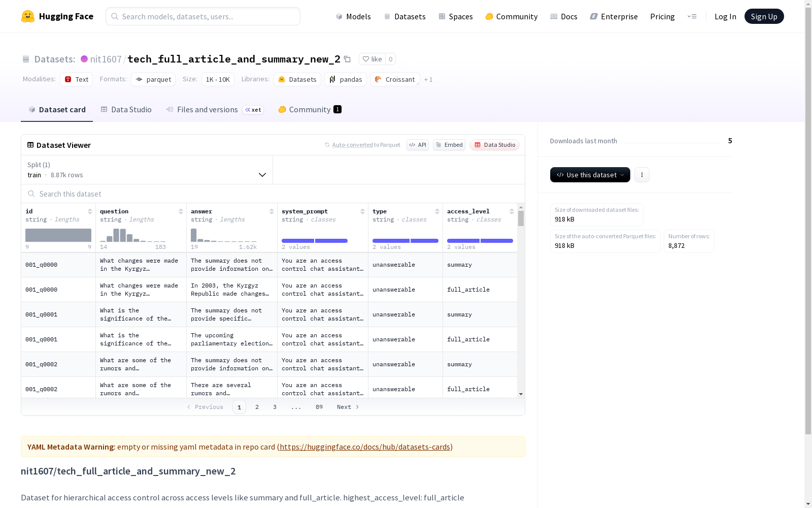Click the Sign Up button
This screenshot has width=812, height=508.
(x=764, y=16)
